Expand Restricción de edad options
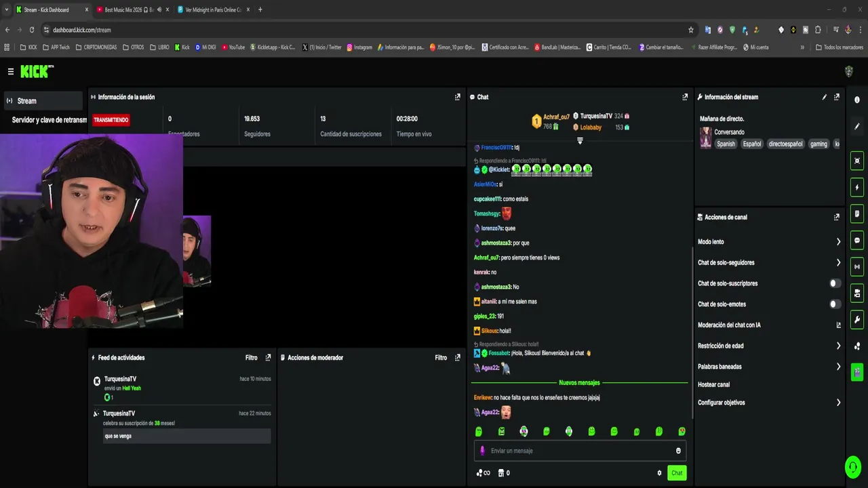The width and height of the screenshot is (868, 488). tap(838, 346)
